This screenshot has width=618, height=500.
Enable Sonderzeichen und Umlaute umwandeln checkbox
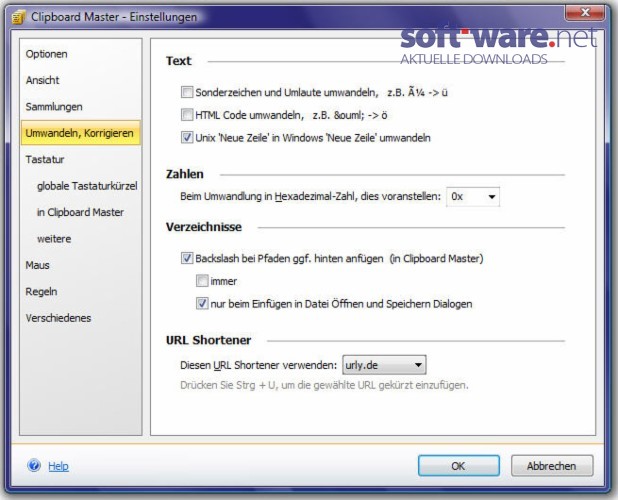click(187, 92)
